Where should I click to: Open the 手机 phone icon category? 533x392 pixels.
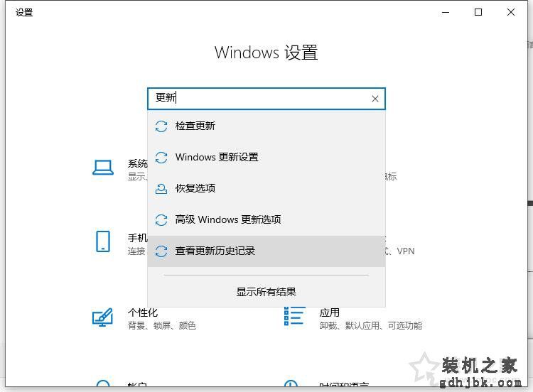102,241
